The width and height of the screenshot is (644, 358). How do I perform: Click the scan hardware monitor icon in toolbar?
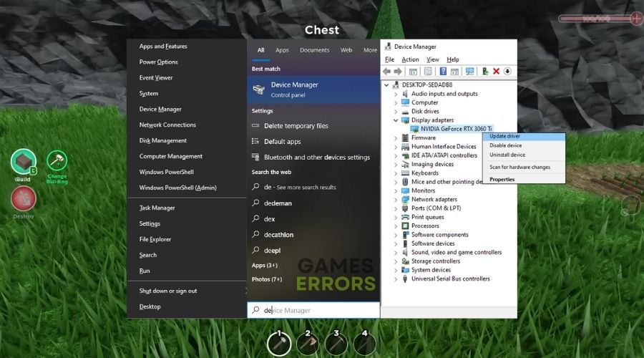click(x=469, y=71)
